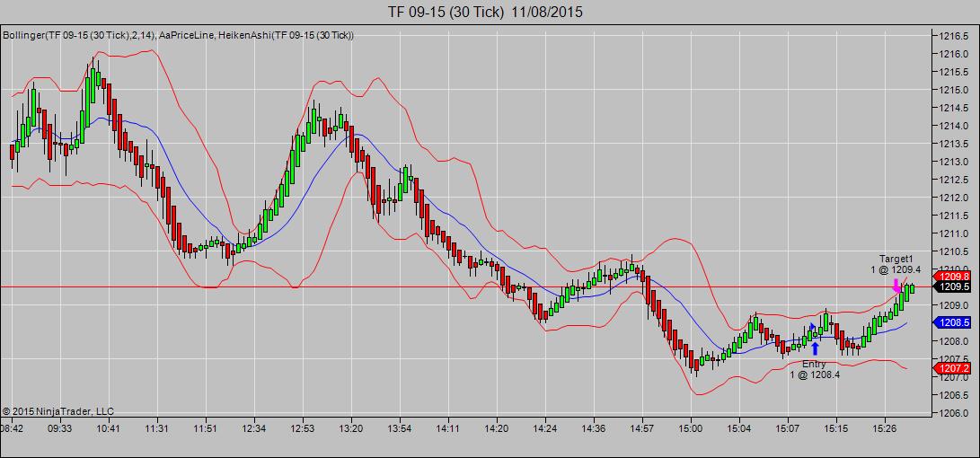
Task: Click the 1216.5 price axis label
Action: 953,36
